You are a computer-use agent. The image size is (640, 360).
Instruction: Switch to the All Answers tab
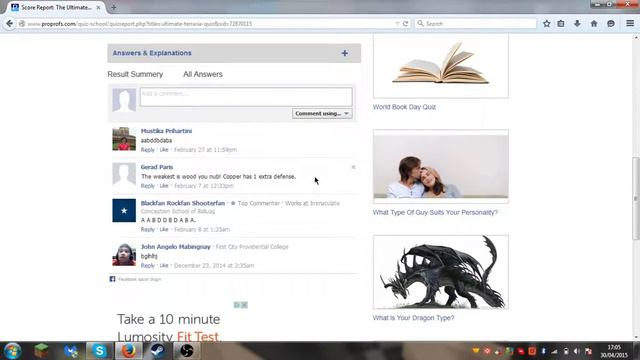pyautogui.click(x=203, y=74)
